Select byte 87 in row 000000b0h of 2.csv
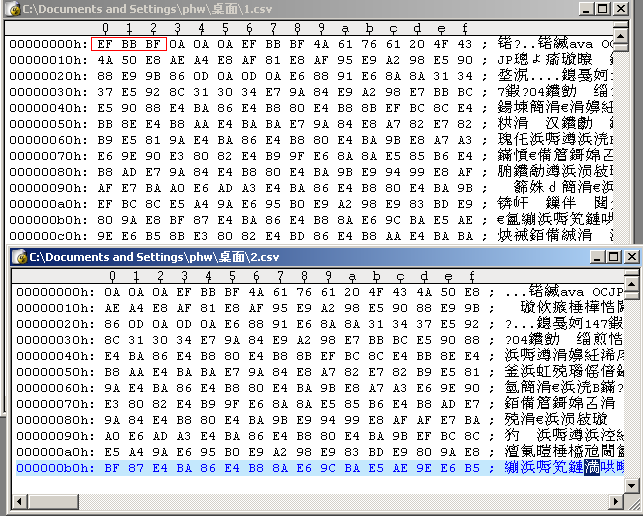Screen dimensions: 643x516 (136, 468)
